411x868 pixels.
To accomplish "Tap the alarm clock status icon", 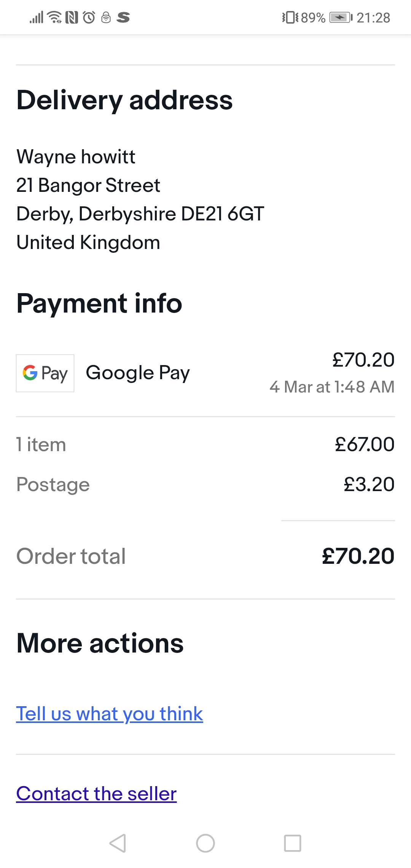I will click(89, 18).
